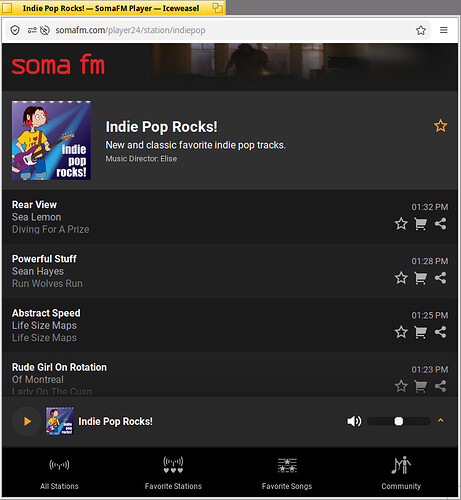Star the song Powerful Stuff
Image resolution: width=461 pixels, height=500 pixels.
pos(401,278)
